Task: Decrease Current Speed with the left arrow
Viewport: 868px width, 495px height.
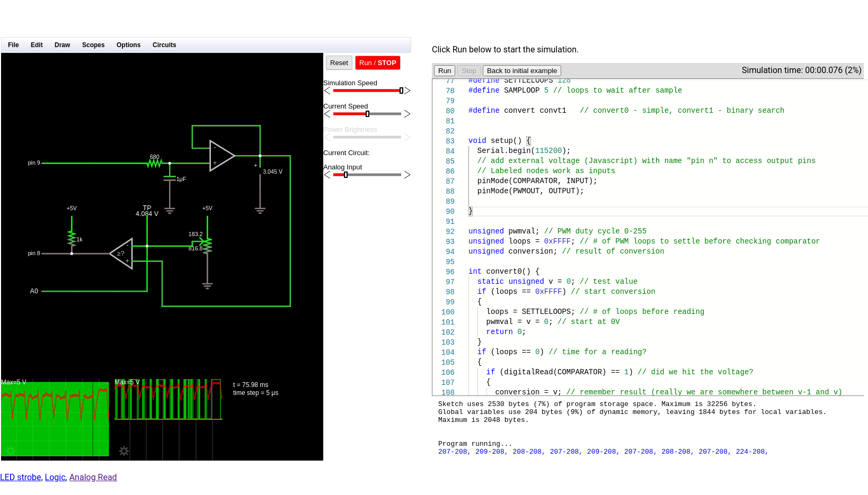Action: pos(326,114)
